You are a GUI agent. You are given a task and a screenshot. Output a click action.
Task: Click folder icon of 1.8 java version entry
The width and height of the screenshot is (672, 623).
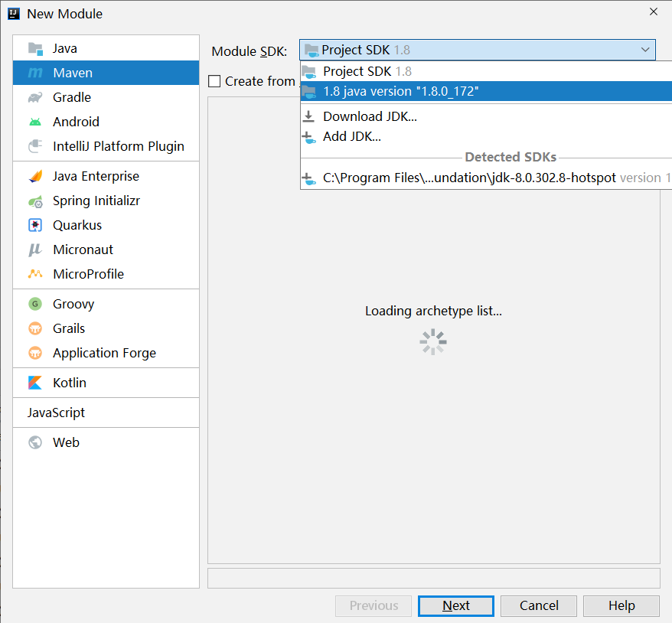click(309, 92)
